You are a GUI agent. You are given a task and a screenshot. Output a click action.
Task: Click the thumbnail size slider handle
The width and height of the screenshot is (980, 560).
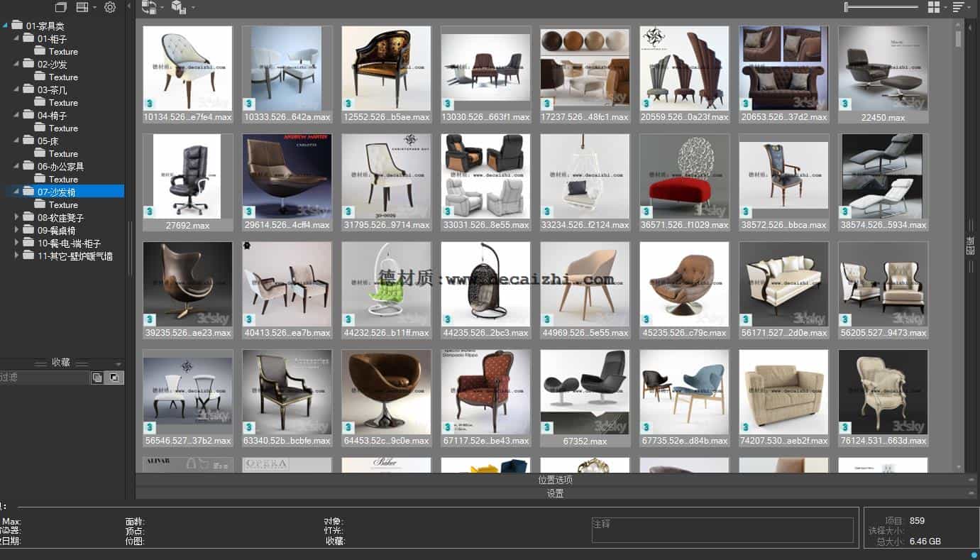coord(847,7)
